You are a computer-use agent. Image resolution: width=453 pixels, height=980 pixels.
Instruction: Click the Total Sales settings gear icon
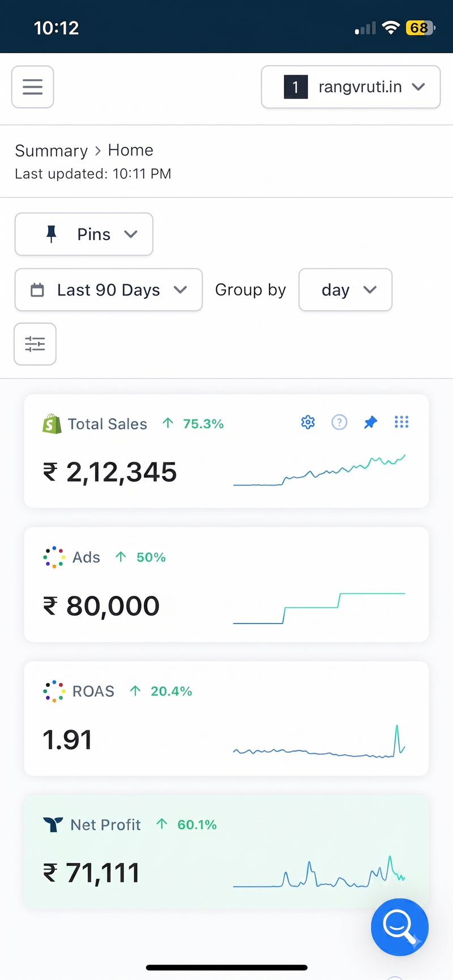pos(308,422)
